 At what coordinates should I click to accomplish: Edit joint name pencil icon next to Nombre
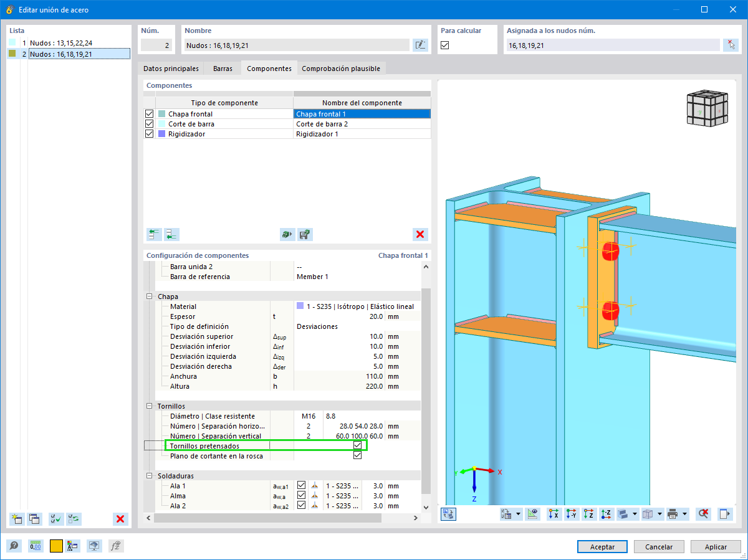pos(420,44)
